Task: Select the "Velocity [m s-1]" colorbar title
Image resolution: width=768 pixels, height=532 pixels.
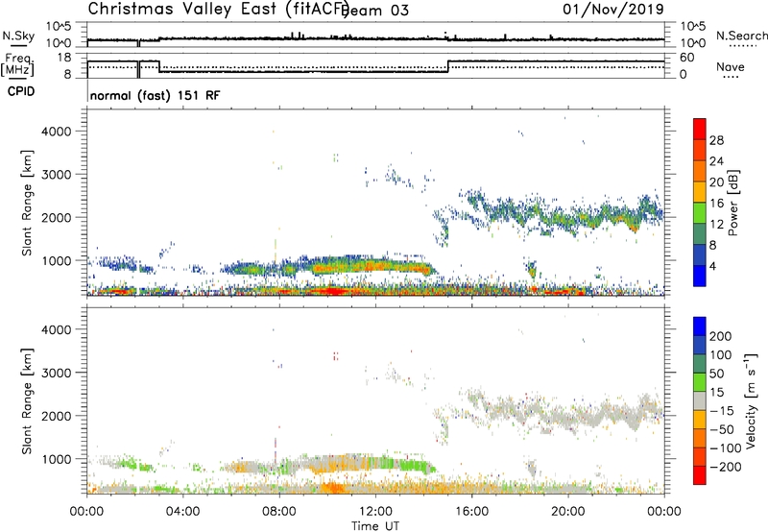Action: tap(751, 400)
